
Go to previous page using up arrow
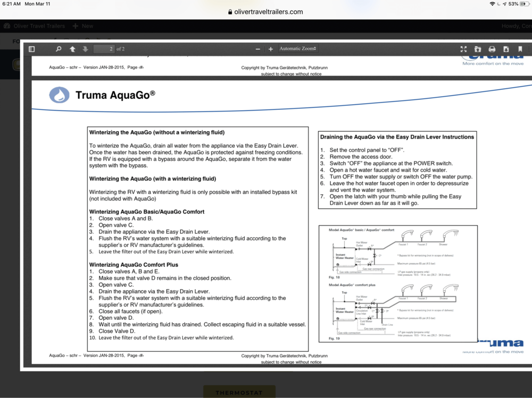[x=72, y=49]
